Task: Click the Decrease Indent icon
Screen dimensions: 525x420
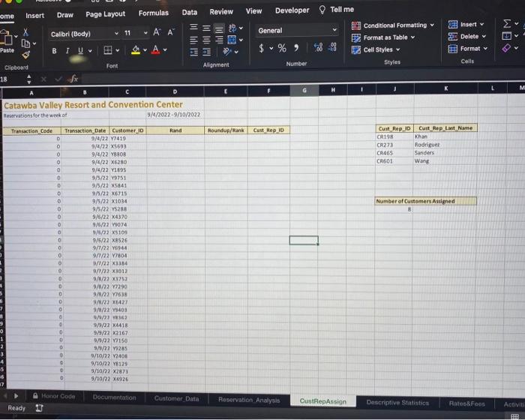Action: tap(193, 52)
